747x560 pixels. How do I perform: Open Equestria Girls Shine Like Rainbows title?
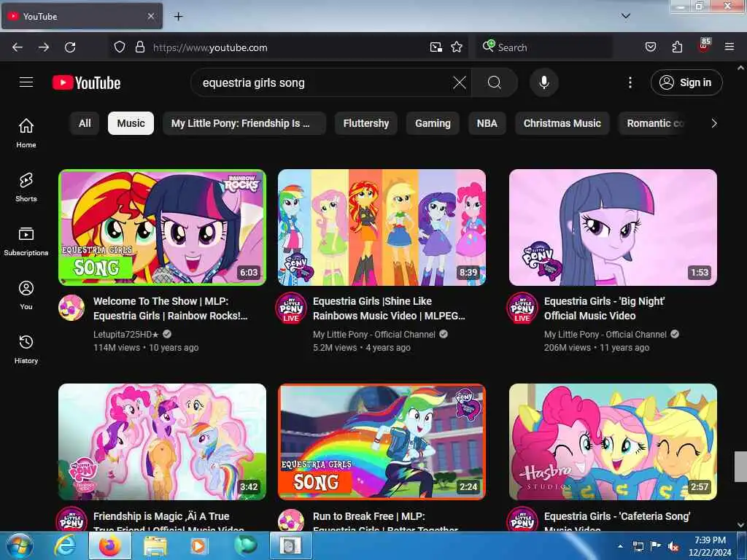point(389,308)
